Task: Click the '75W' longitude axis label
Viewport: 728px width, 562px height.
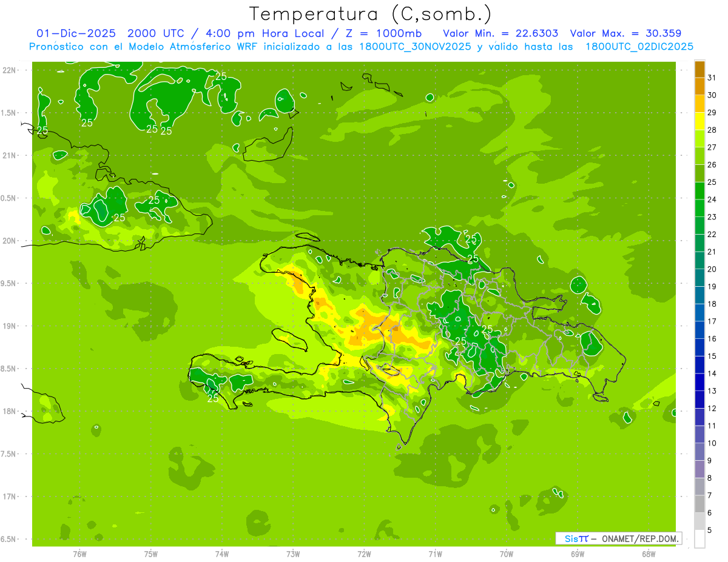Action: coord(151,554)
